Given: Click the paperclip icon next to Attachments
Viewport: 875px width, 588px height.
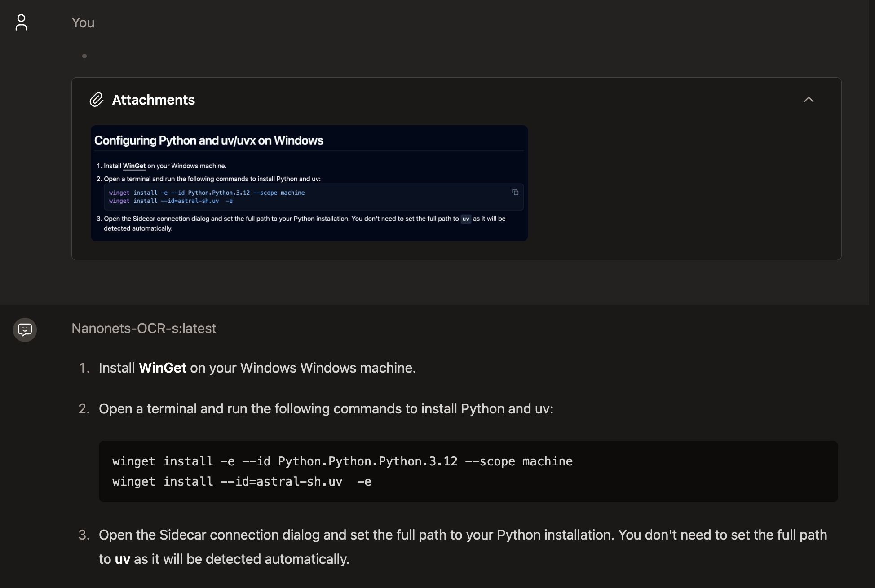Looking at the screenshot, I should click(x=96, y=100).
